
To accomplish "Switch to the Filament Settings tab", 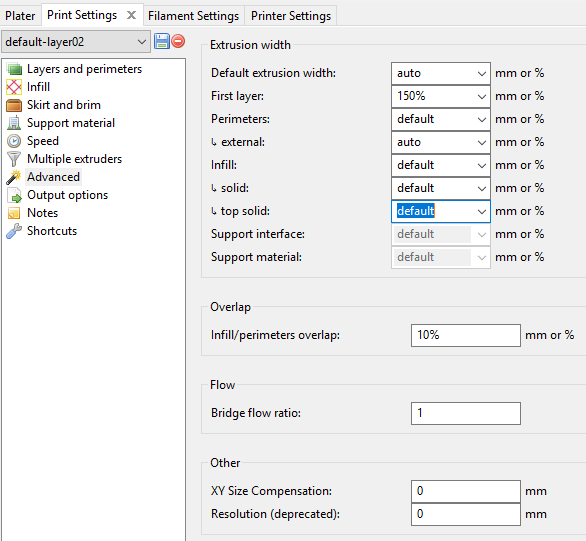I will coord(194,16).
